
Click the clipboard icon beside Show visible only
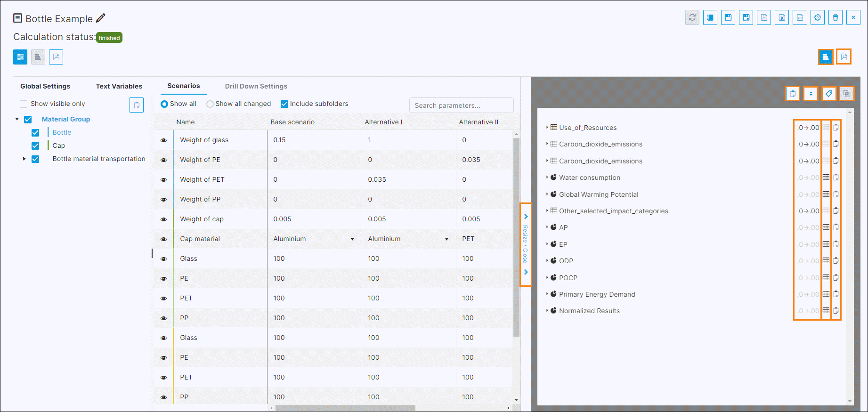[x=137, y=105]
